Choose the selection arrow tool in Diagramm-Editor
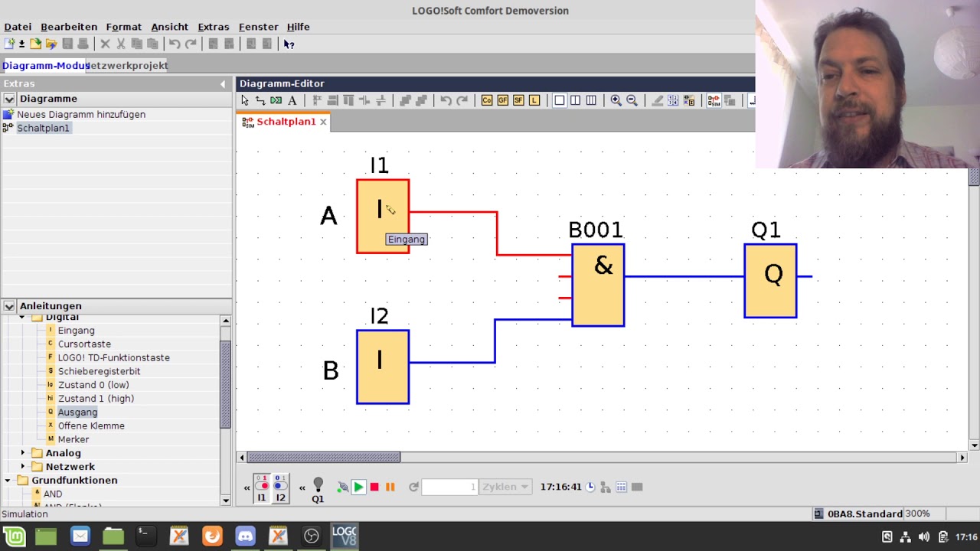The width and height of the screenshot is (980, 551). (245, 100)
